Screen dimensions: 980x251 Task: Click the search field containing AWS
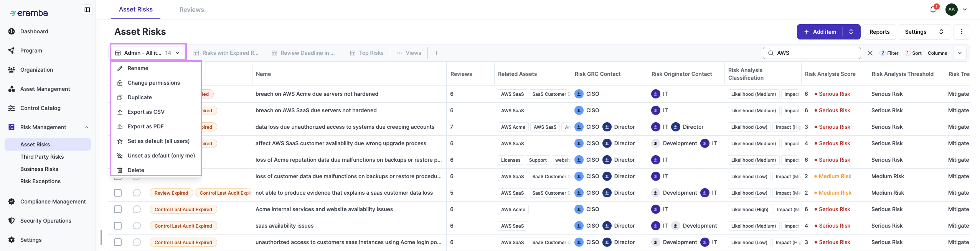tap(815, 53)
